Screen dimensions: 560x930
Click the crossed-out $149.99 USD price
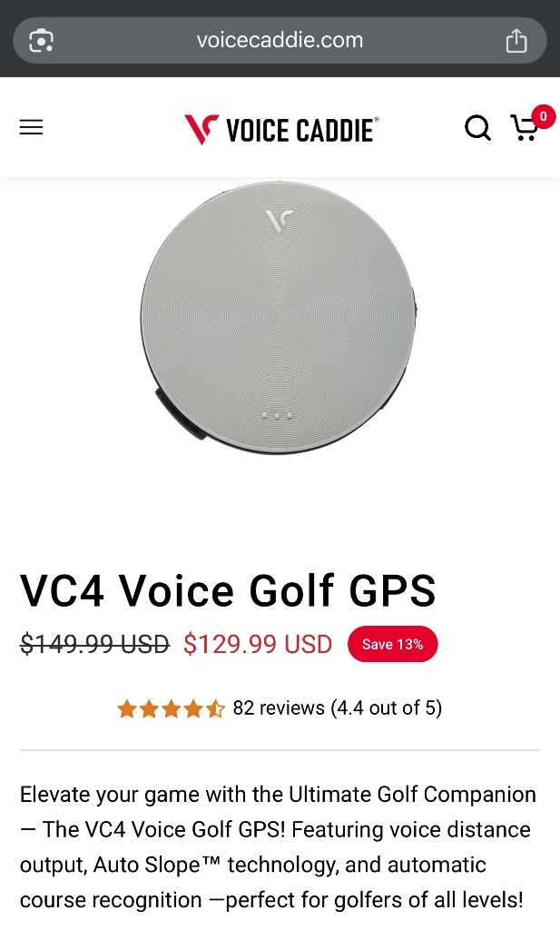pyautogui.click(x=94, y=644)
